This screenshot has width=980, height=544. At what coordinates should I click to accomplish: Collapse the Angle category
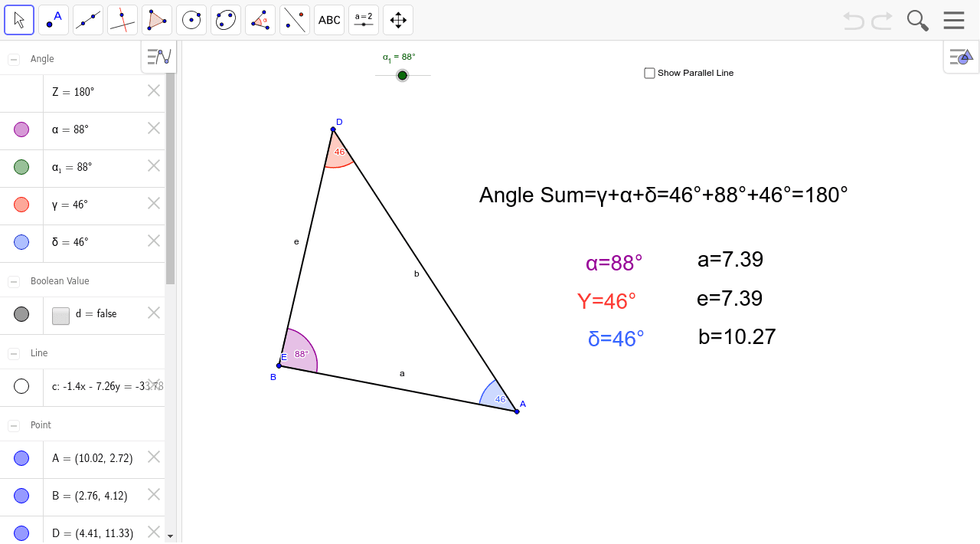coord(14,59)
